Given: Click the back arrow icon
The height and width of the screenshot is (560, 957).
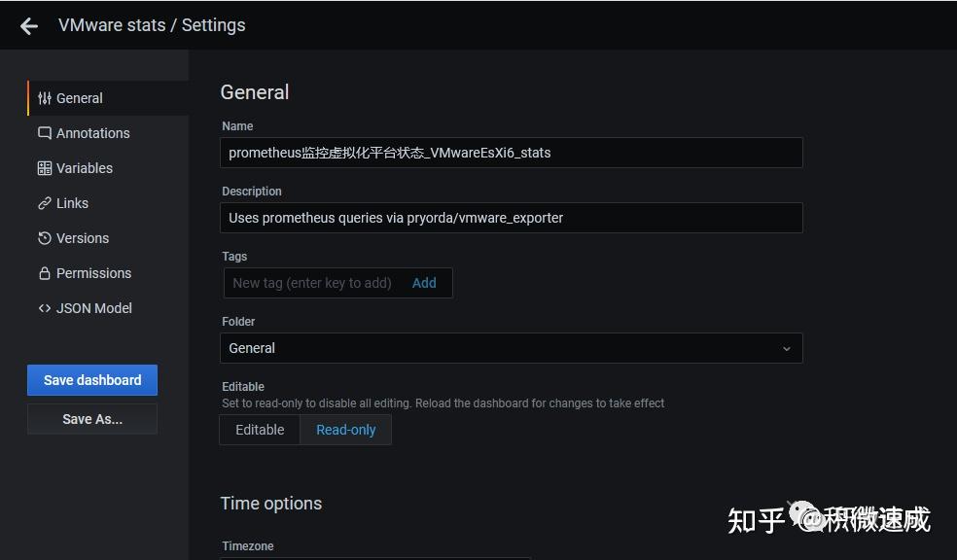Looking at the screenshot, I should [x=29, y=26].
